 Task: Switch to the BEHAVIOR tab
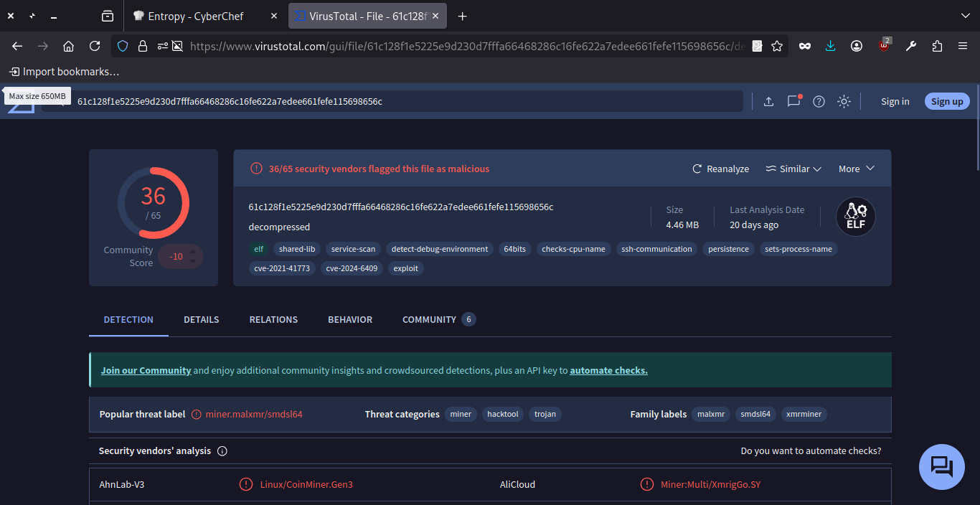(x=350, y=320)
